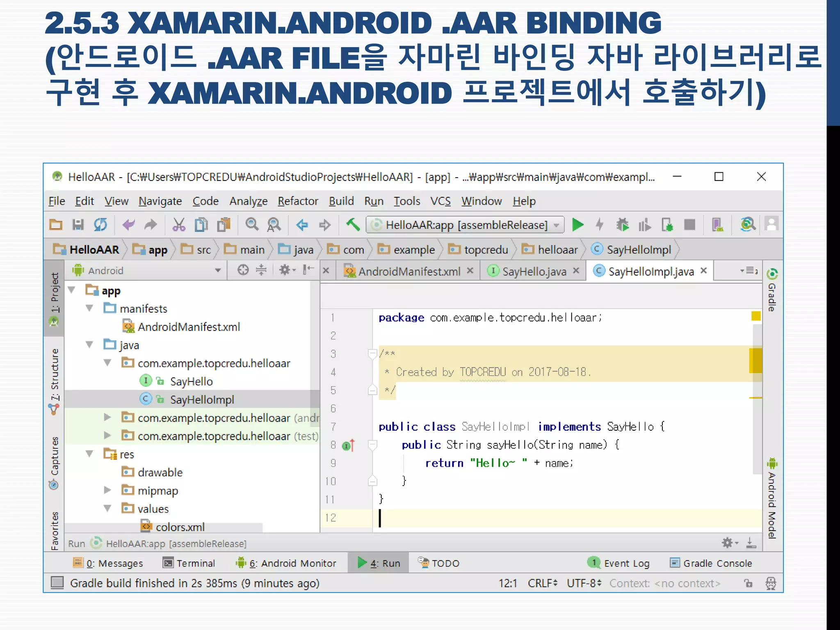This screenshot has height=630, width=840.
Task: Collapse the res folder
Action: tap(90, 454)
